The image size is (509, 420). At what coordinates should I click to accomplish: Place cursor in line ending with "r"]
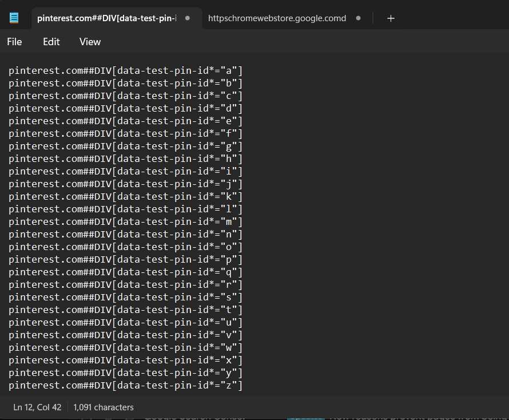[125, 285]
